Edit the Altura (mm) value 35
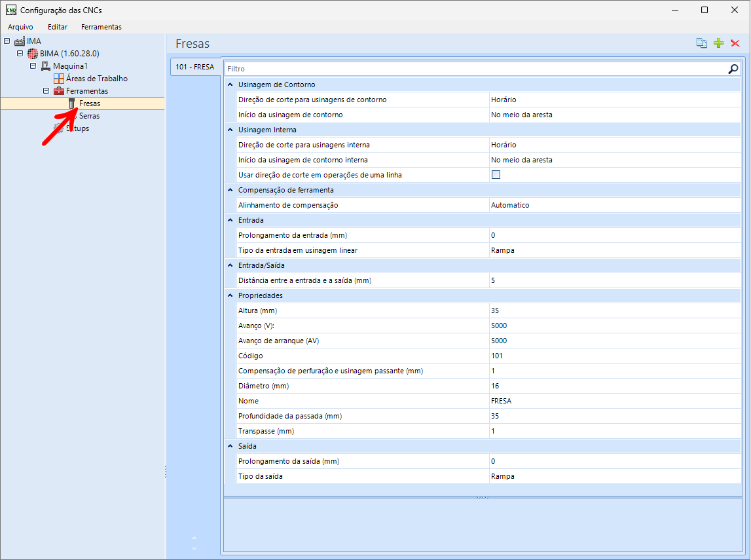The image size is (751, 560). tap(615, 310)
